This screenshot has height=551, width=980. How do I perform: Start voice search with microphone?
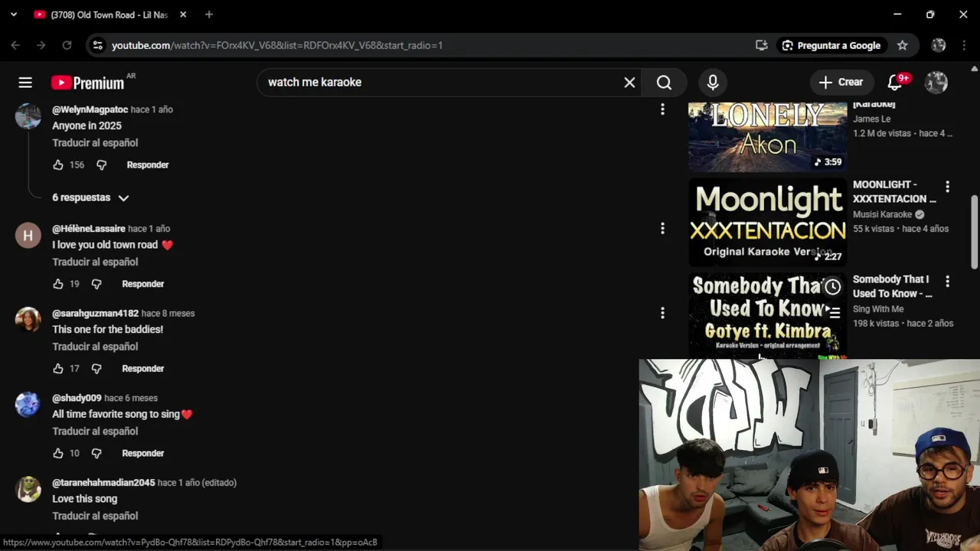[713, 83]
